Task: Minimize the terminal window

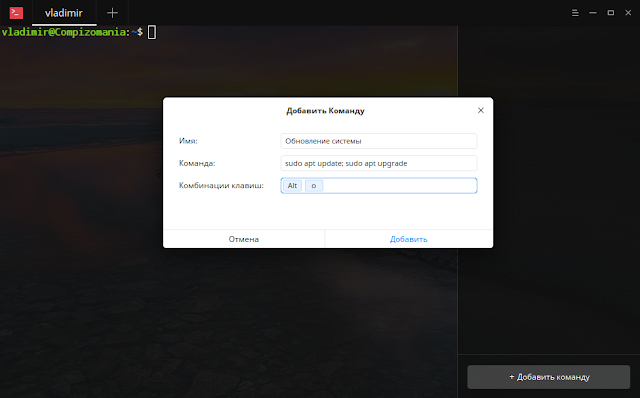Action: (x=593, y=13)
